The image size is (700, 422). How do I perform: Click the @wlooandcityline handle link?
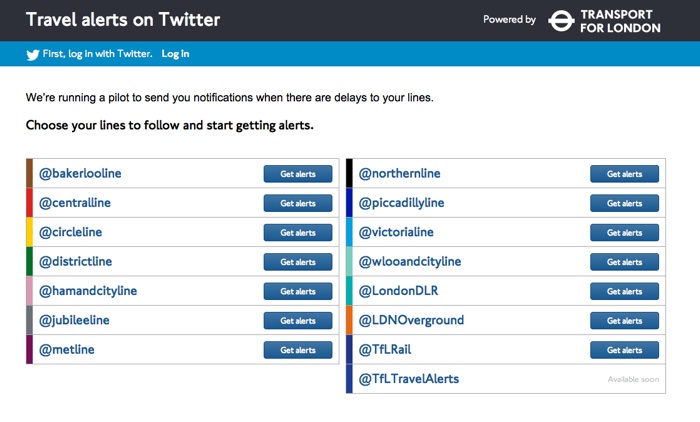pyautogui.click(x=410, y=262)
